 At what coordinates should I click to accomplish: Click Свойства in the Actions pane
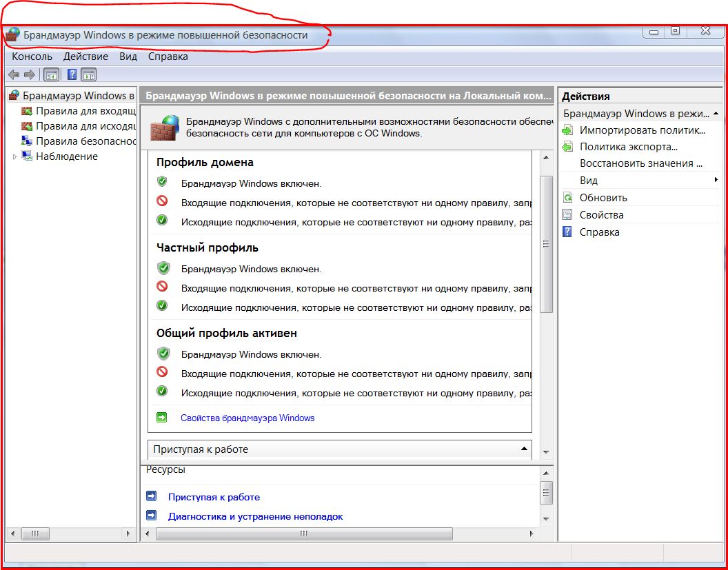[x=602, y=215]
